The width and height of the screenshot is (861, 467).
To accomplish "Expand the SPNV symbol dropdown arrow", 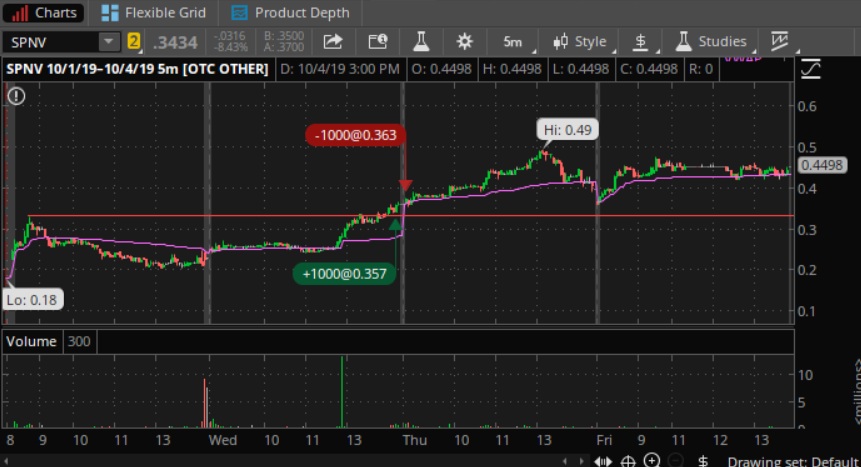I will [x=108, y=42].
